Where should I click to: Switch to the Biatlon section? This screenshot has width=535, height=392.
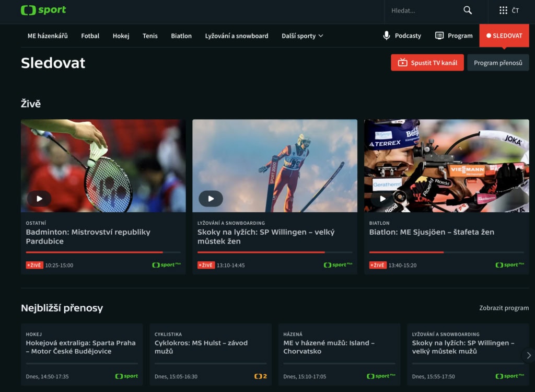pyautogui.click(x=181, y=36)
